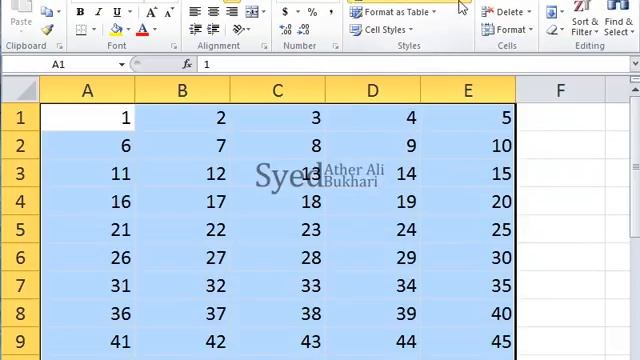Screen dimensions: 640x360
Task: Open Alignment dialog launcher
Action: coord(264,46)
